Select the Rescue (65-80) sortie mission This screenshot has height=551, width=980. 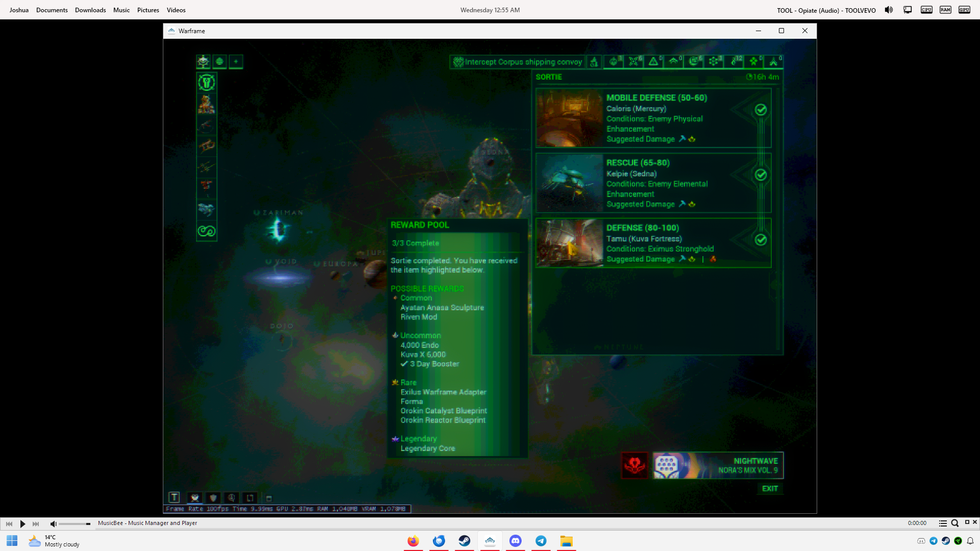click(x=653, y=183)
